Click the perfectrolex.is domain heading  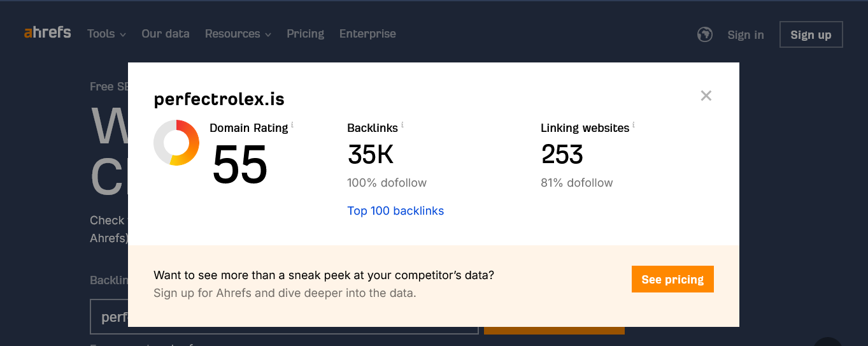[219, 99]
